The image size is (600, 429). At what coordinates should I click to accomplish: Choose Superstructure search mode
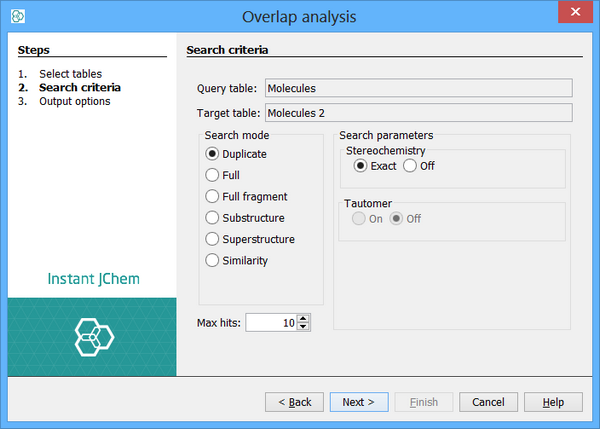(x=212, y=239)
